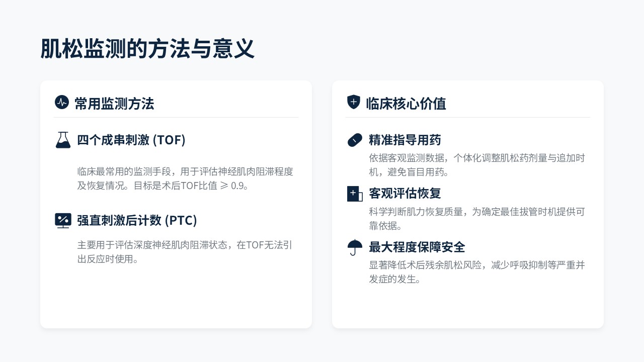Viewport: 644px width, 362px height.
Task: Click the 客观评估恢复 heading
Action: (x=405, y=194)
